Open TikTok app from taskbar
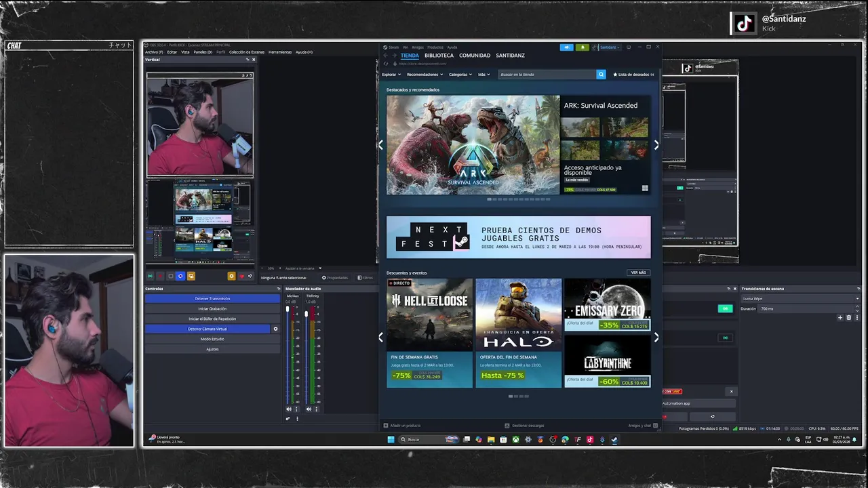The image size is (868, 488). click(589, 439)
